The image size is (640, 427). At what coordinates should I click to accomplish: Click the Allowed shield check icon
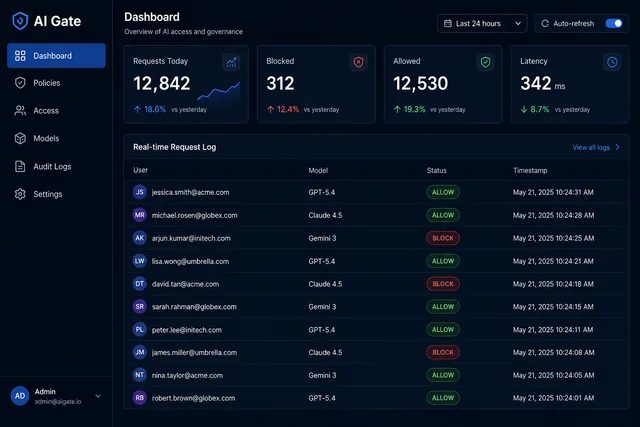485,62
